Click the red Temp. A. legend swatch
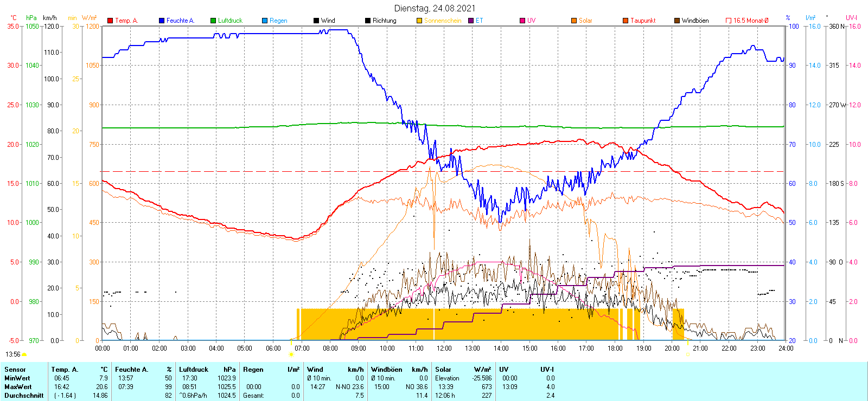The width and height of the screenshot is (868, 401). [x=110, y=21]
